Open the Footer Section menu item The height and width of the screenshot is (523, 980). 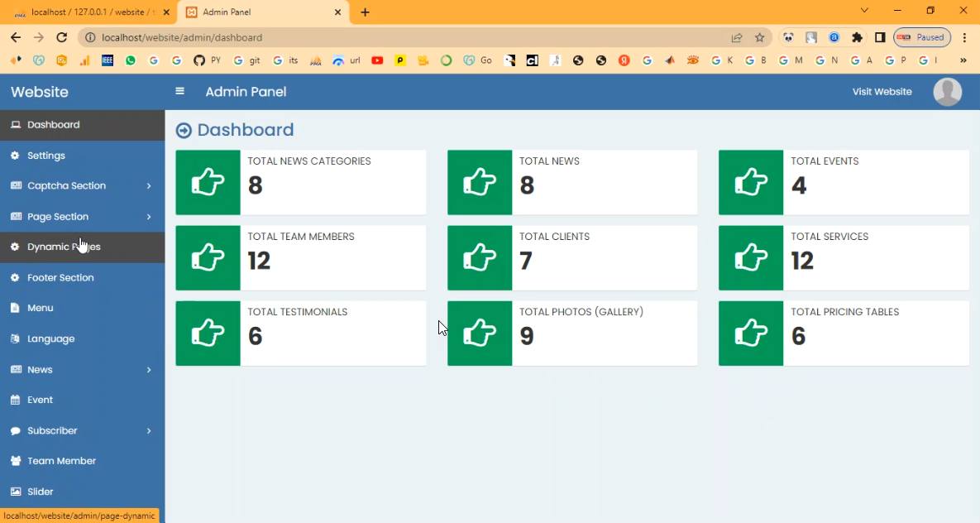coord(60,278)
